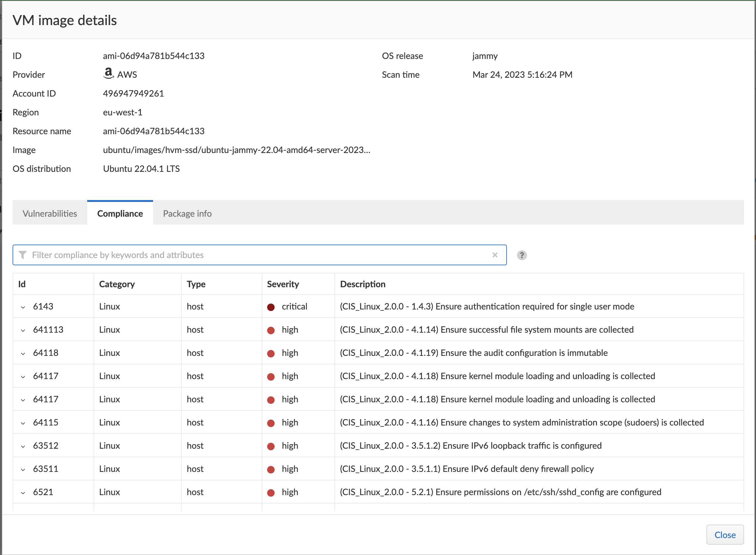Viewport: 756px width, 555px height.
Task: Click the description about file system mounts
Action: coord(487,330)
